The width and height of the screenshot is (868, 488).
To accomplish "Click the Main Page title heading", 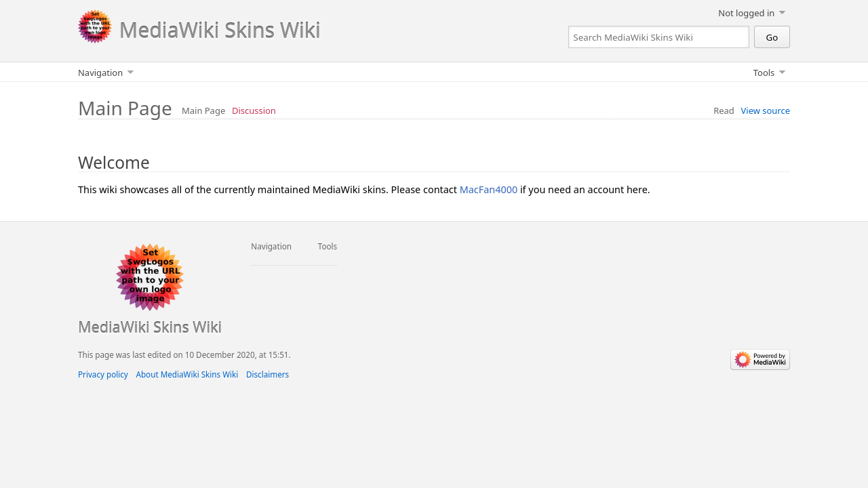I will pyautogui.click(x=125, y=108).
